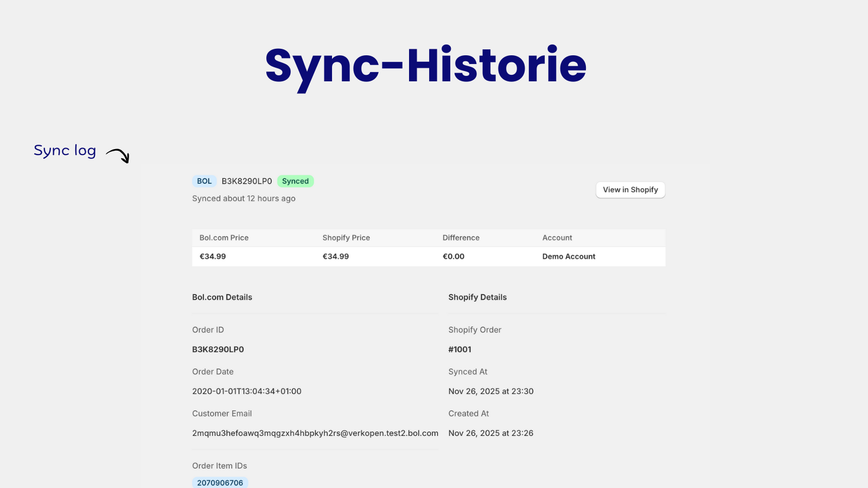Click the order date 2020-01-01T13:04:34+01:00
The height and width of the screenshot is (488, 868).
point(246,391)
